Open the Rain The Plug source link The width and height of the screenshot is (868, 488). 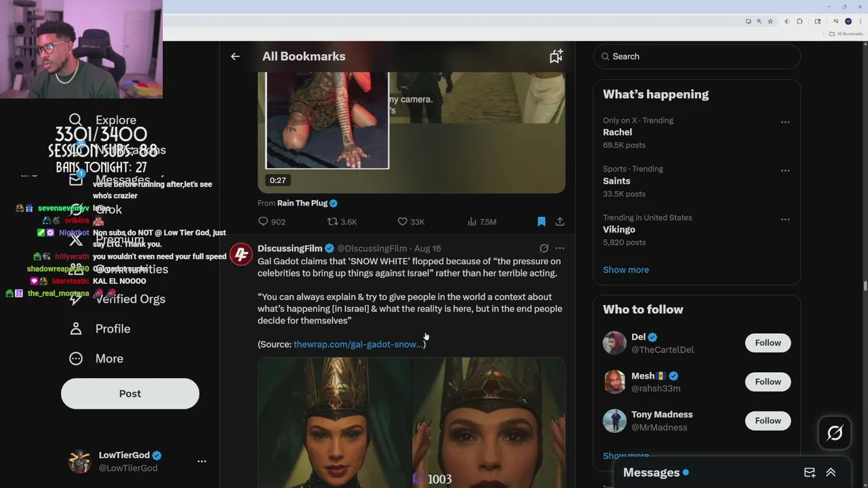click(x=302, y=203)
